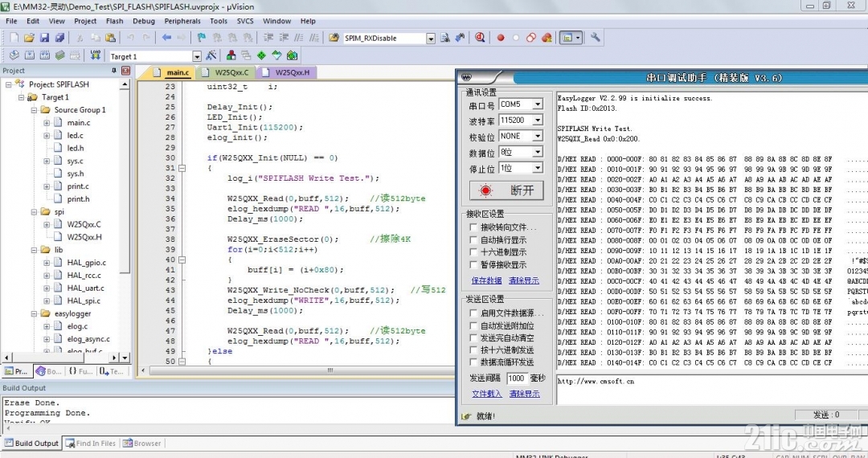The height and width of the screenshot is (458, 868).
Task: Enable 自动换行显示 checkbox
Action: pos(473,240)
